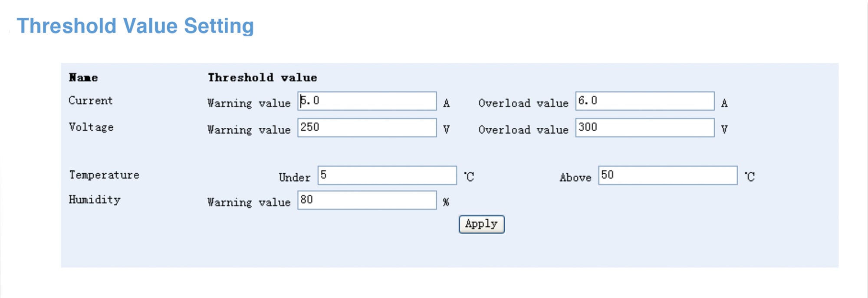
Task: Click the percent unit symbol after Humidity
Action: [446, 202]
